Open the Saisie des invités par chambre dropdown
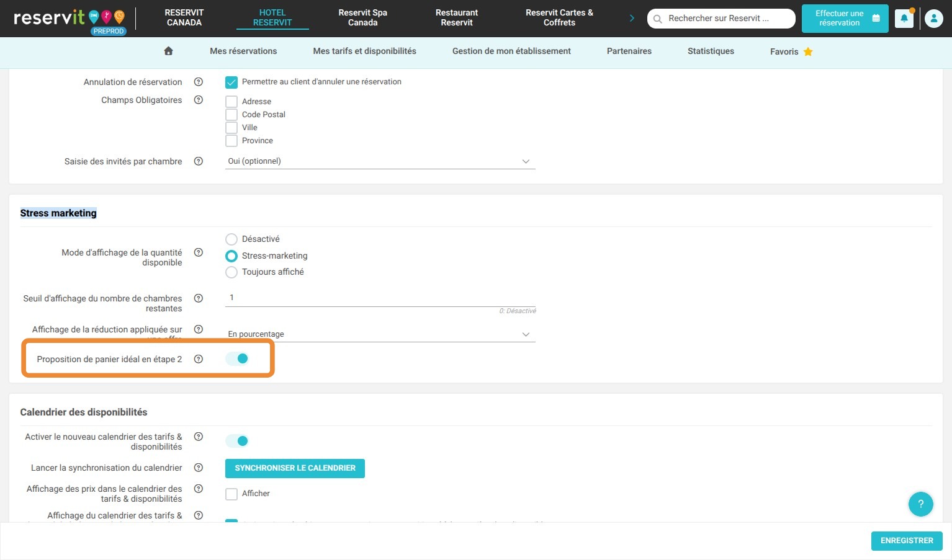The image size is (952, 560). (380, 161)
